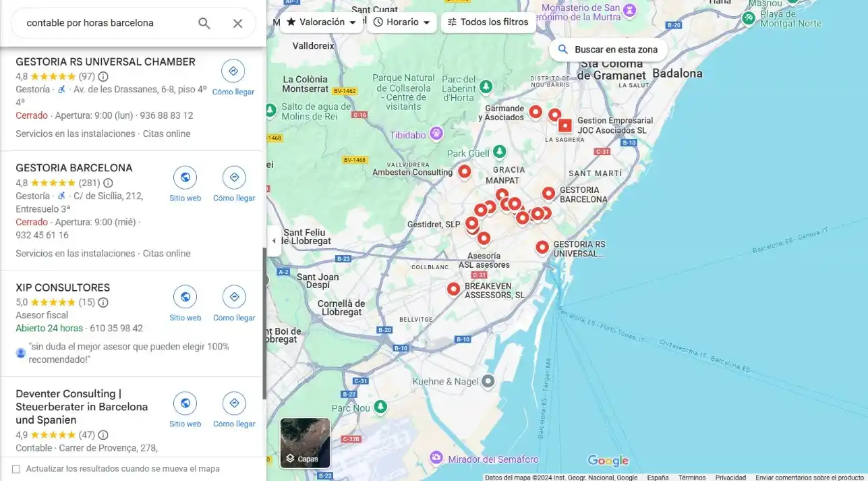Click Buscar en esta zona button
The height and width of the screenshot is (481, 868).
pos(608,49)
